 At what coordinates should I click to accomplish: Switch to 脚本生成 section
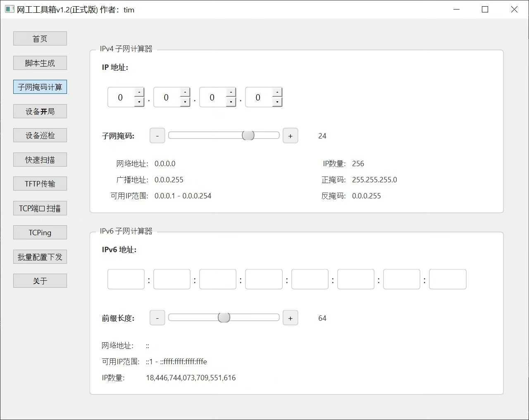point(40,63)
